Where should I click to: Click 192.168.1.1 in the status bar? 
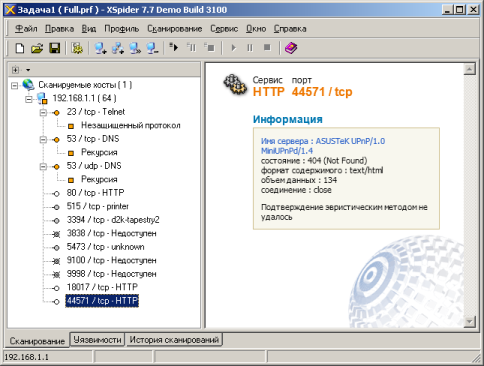click(x=26, y=357)
